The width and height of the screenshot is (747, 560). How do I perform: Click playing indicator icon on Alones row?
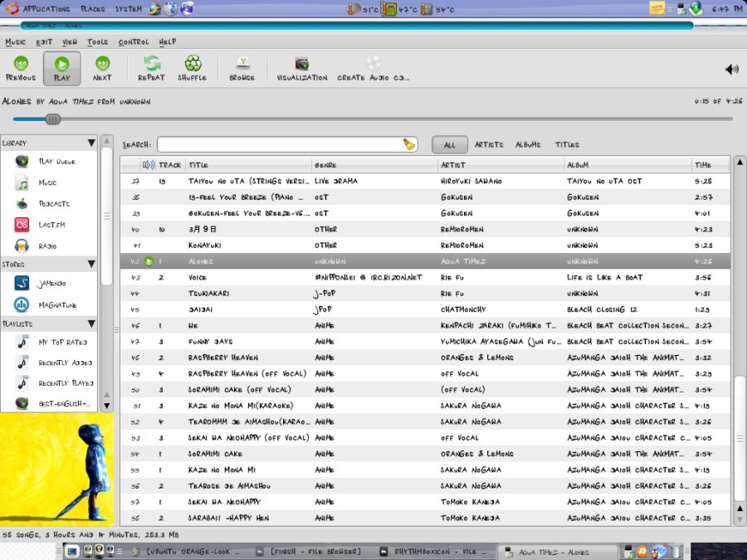click(x=149, y=261)
